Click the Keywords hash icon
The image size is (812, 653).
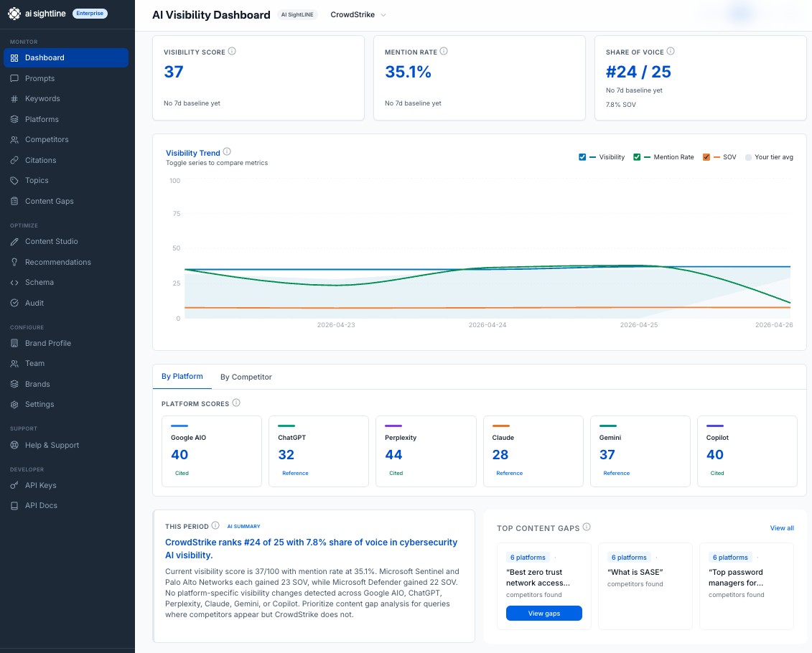click(x=14, y=99)
